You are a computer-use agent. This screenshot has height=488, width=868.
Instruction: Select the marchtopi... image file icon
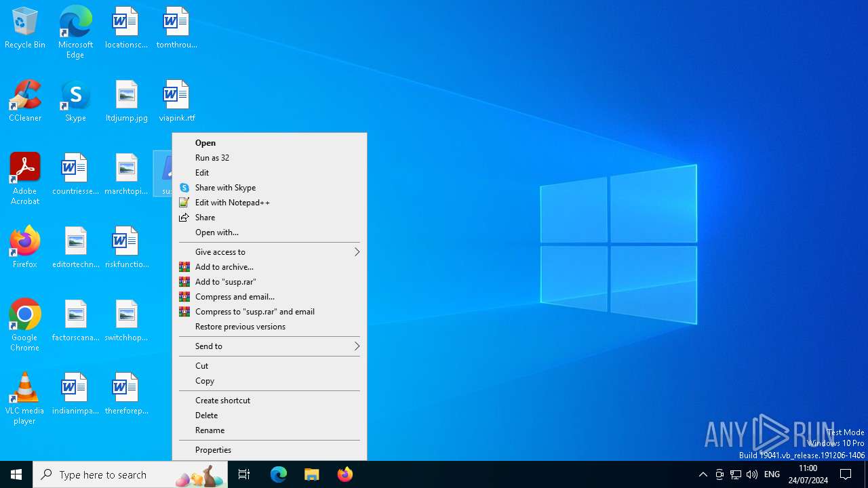point(126,175)
